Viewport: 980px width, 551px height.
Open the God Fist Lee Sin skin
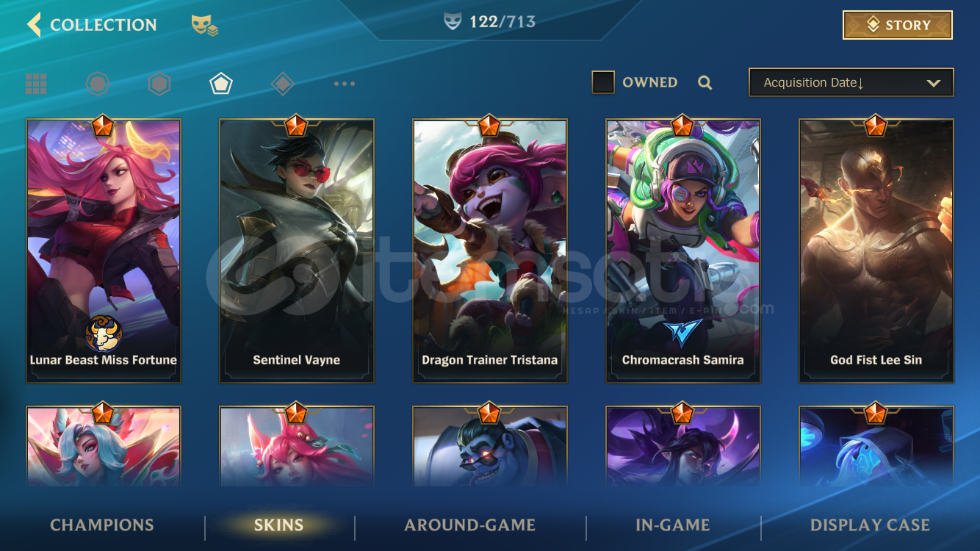point(876,251)
